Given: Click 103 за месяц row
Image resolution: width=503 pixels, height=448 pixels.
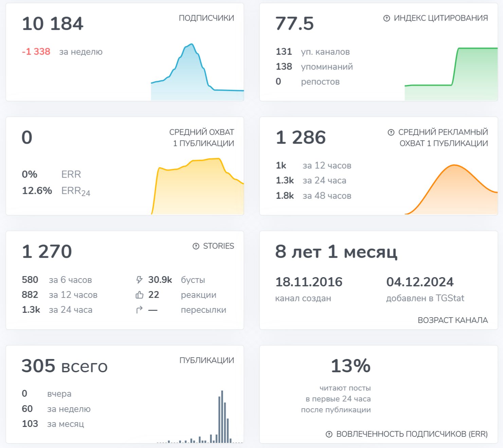Looking at the screenshot, I should pos(53,424).
